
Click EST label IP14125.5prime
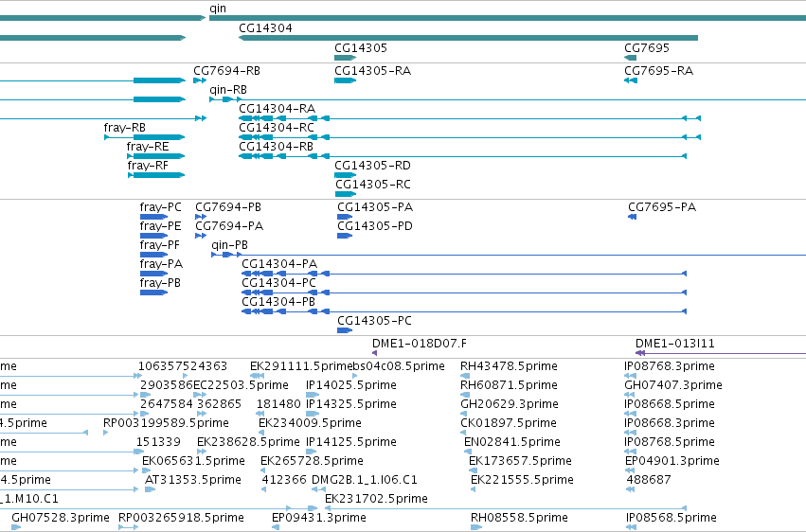point(351,442)
